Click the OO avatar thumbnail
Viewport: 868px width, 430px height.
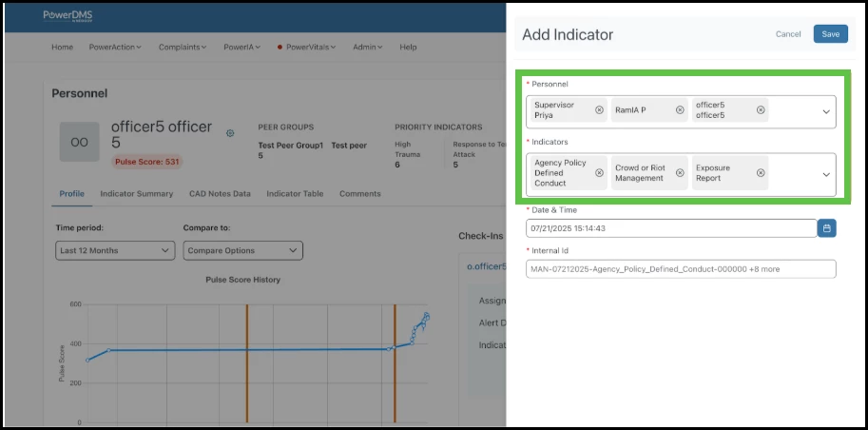(79, 142)
